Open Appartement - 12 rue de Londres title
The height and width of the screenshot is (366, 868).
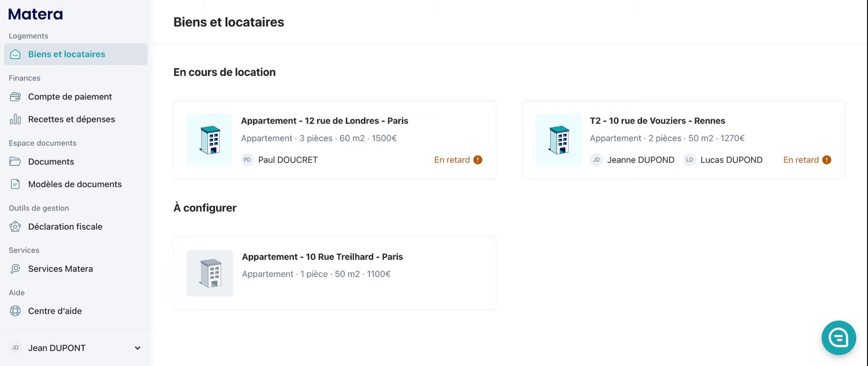tap(324, 121)
